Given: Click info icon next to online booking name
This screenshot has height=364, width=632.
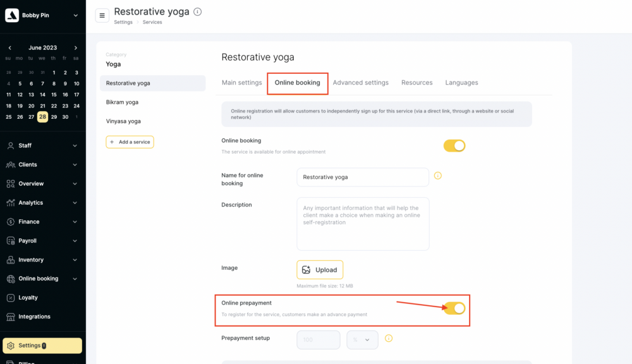Looking at the screenshot, I should point(437,176).
